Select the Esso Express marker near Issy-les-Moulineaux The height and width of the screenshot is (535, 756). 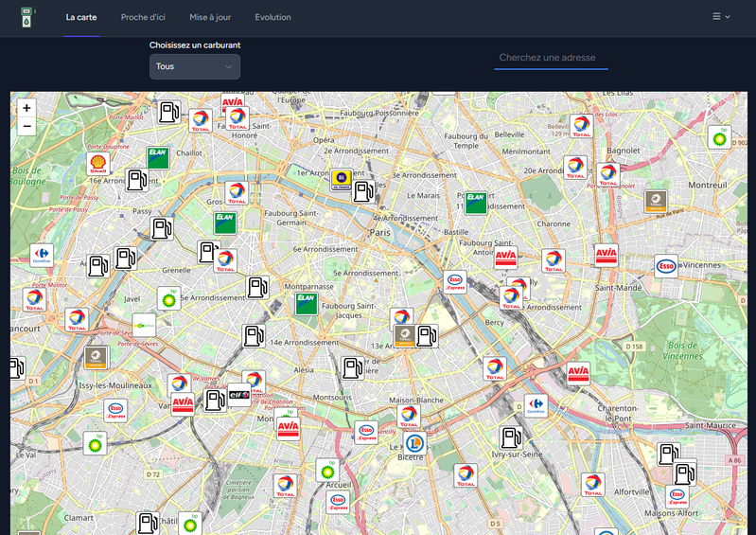tap(115, 411)
